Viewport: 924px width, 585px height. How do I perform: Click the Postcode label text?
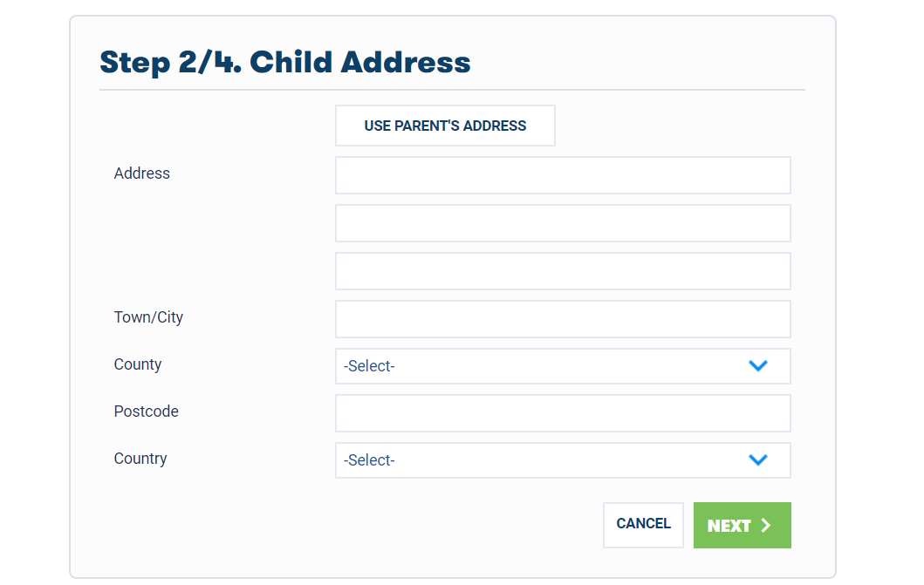[146, 411]
